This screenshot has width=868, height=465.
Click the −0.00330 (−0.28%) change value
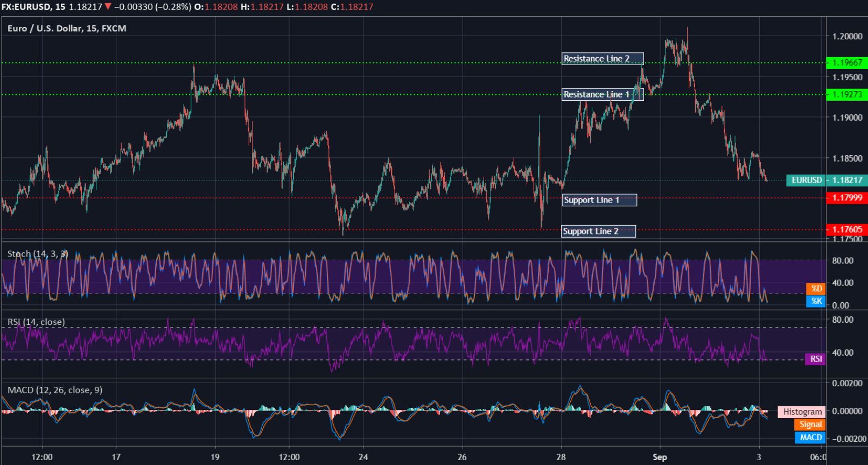tap(152, 7)
